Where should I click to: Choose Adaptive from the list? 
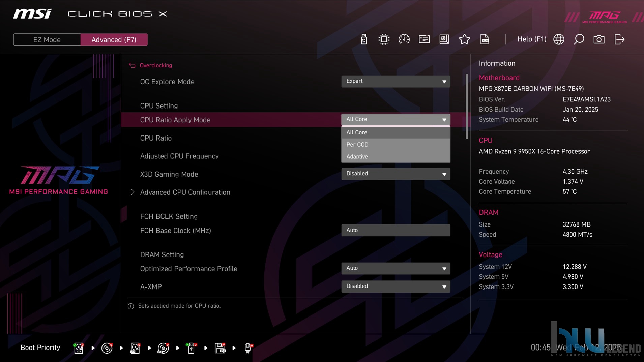click(x=396, y=156)
